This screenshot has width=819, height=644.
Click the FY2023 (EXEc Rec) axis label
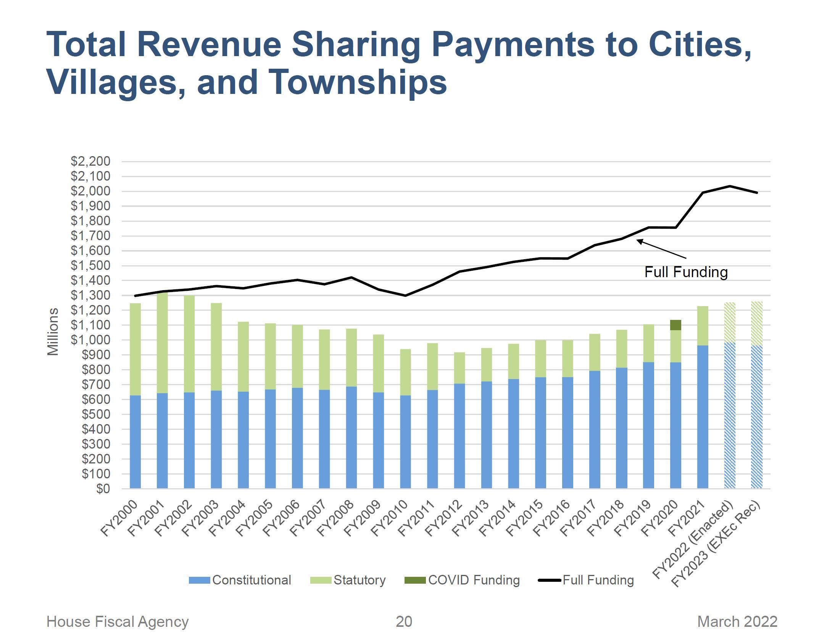click(x=716, y=543)
